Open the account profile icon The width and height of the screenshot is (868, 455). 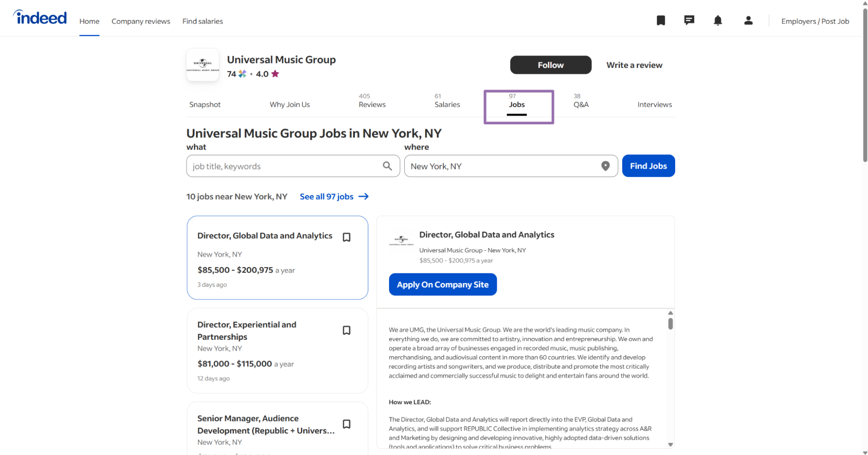(748, 20)
